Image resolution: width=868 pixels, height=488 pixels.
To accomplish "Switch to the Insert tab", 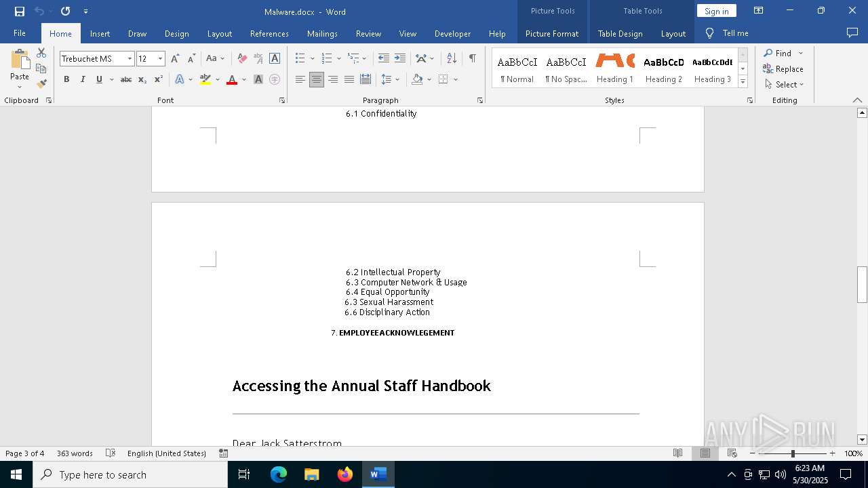I will coord(100,33).
